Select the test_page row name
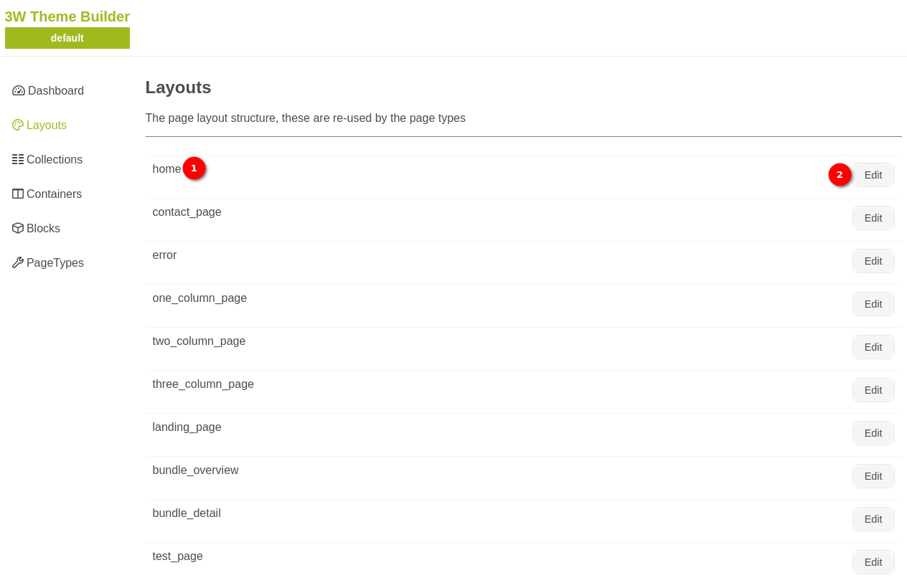 click(x=177, y=556)
